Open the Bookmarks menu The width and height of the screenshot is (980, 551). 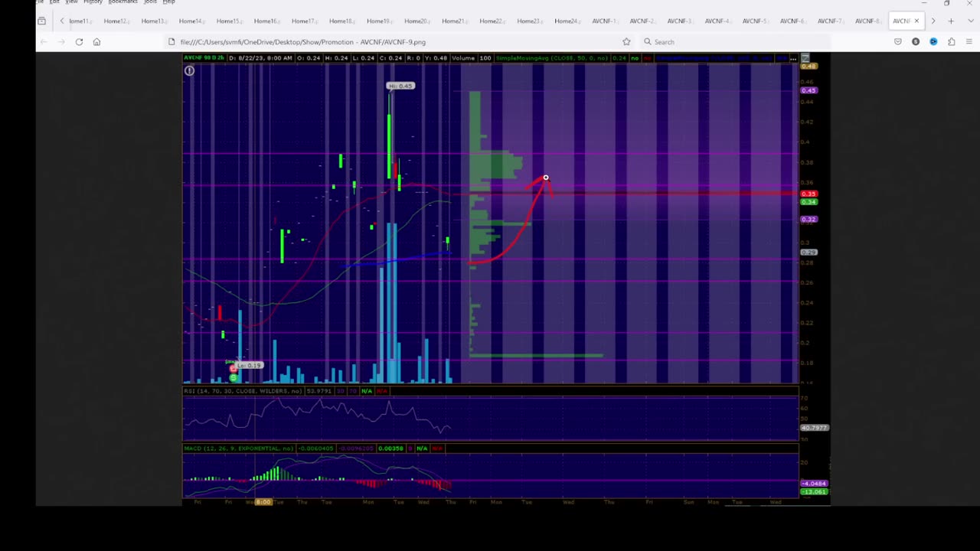pyautogui.click(x=122, y=2)
